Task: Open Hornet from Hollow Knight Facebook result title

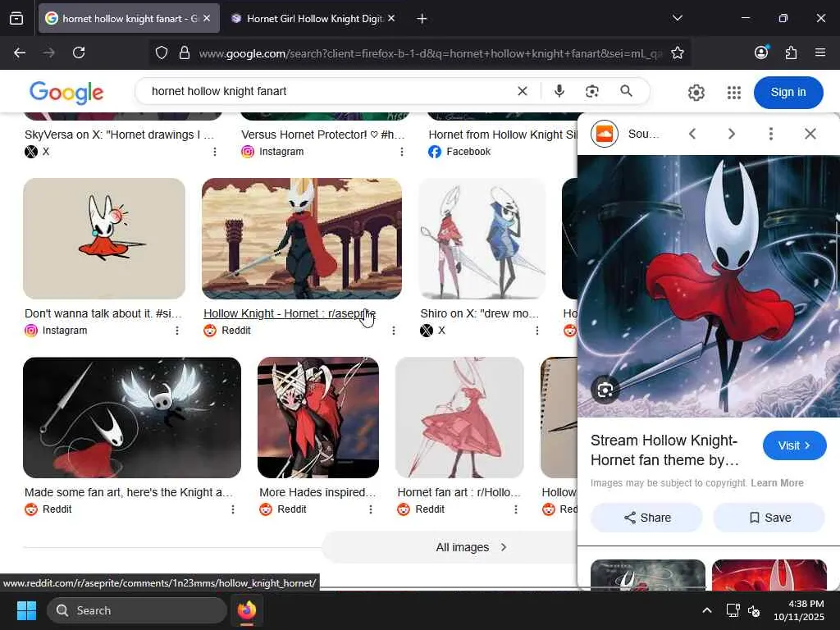Action: pyautogui.click(x=503, y=135)
